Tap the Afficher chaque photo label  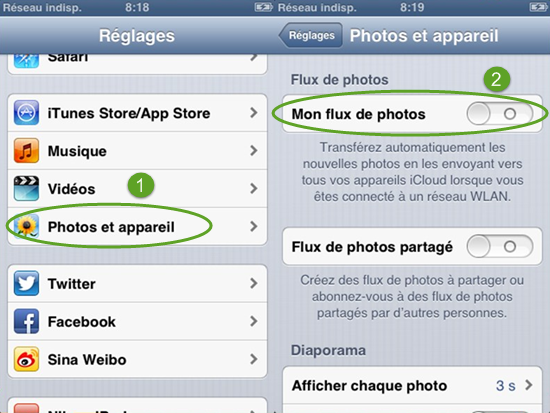[369, 386]
